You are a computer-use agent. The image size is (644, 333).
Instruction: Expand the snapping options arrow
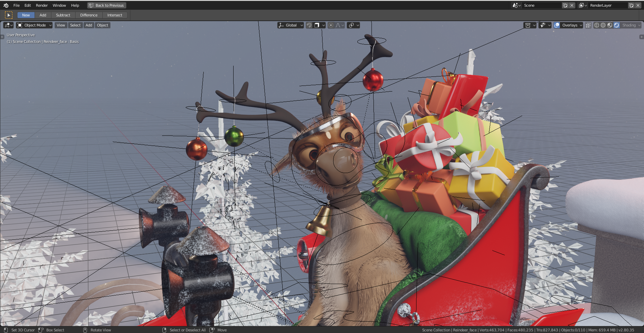click(324, 25)
